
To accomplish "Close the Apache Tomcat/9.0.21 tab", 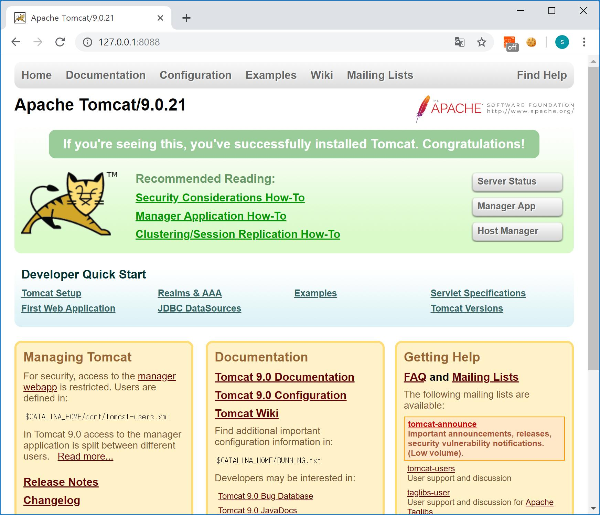I will pos(160,18).
